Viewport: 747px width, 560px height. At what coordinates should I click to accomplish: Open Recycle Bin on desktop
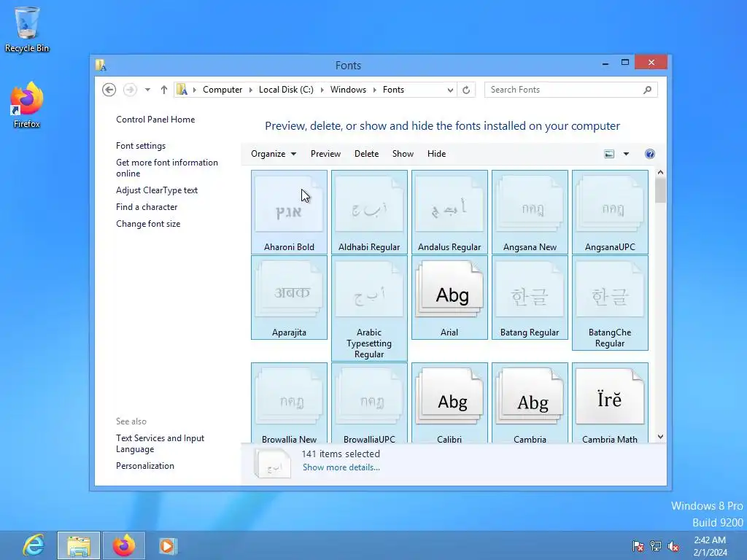27,29
